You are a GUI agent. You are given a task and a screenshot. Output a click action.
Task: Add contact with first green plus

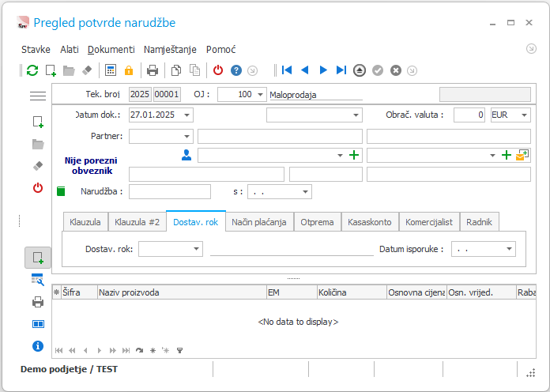(354, 155)
